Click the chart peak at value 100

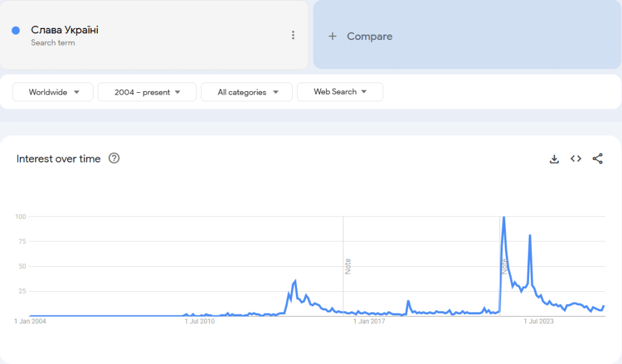click(x=504, y=217)
